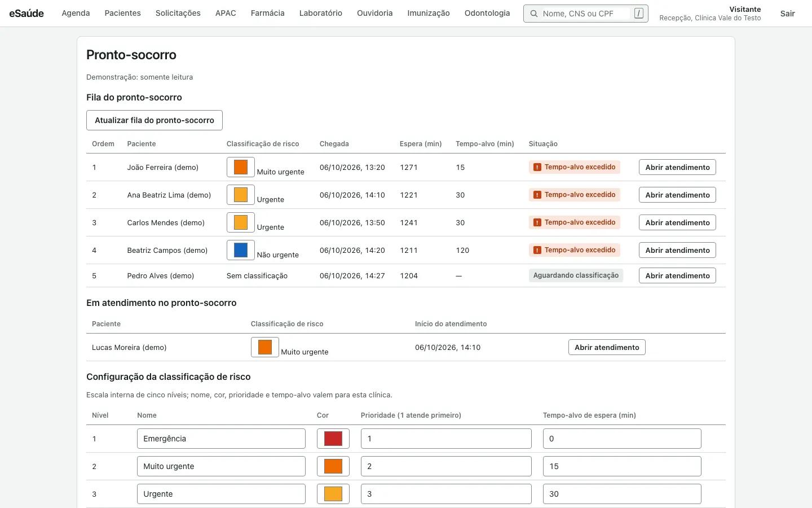Click the blue risk swatch for Beatriz Campos
Viewport: 812px width, 508px height.
[241, 250]
